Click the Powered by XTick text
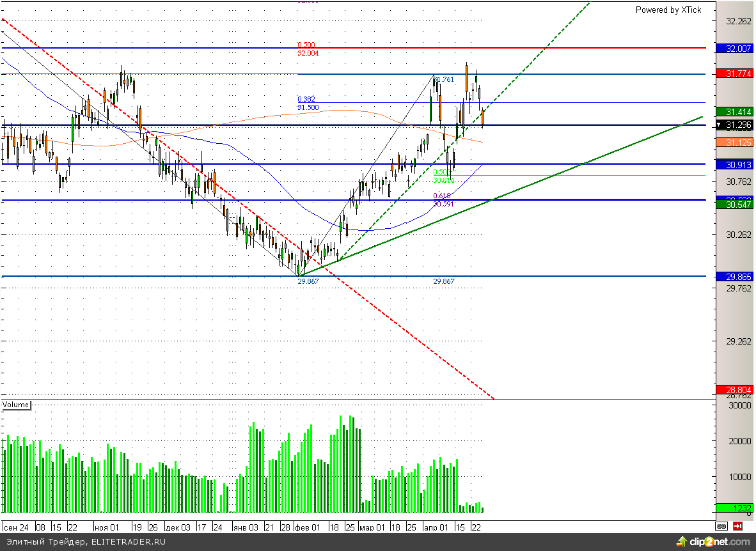 [x=668, y=10]
